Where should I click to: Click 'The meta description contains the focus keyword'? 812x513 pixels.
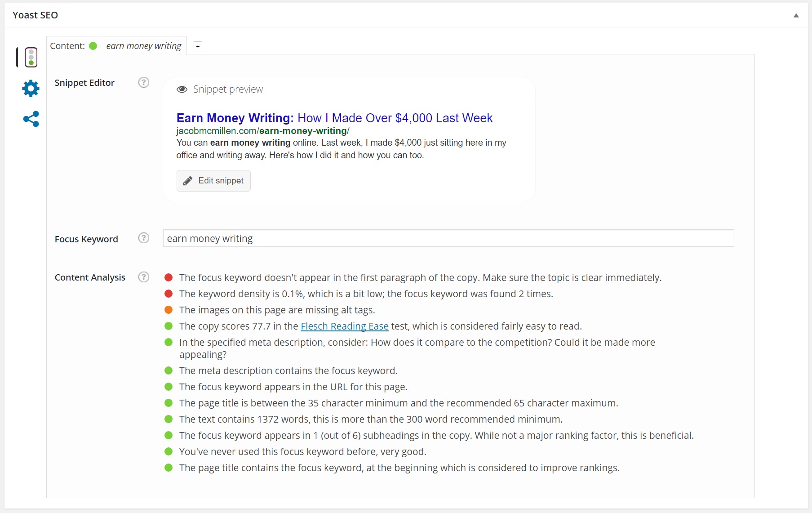click(288, 371)
